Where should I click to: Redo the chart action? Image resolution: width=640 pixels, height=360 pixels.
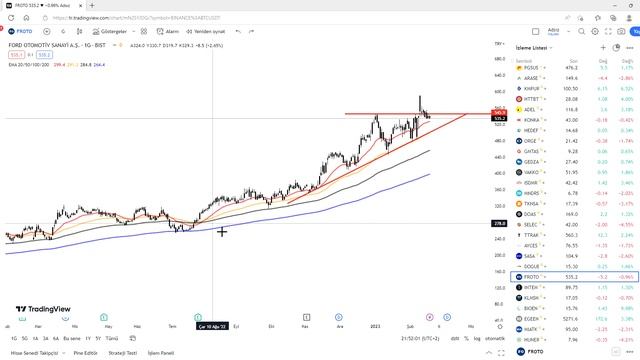tap(251, 31)
